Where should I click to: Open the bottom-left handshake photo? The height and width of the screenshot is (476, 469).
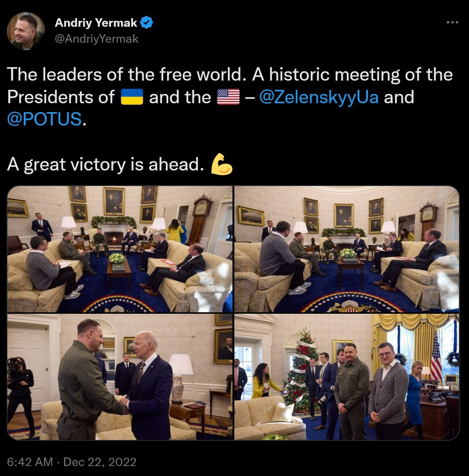pos(120,377)
